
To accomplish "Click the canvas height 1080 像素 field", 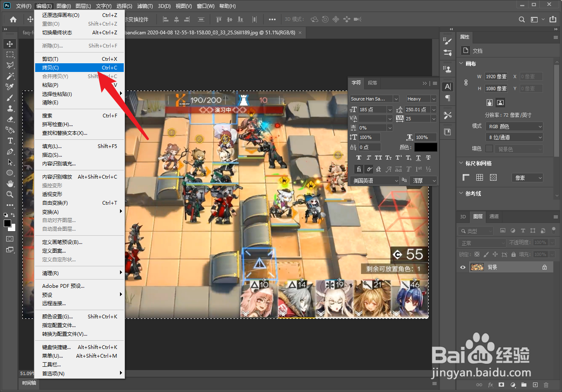I will coord(496,88).
